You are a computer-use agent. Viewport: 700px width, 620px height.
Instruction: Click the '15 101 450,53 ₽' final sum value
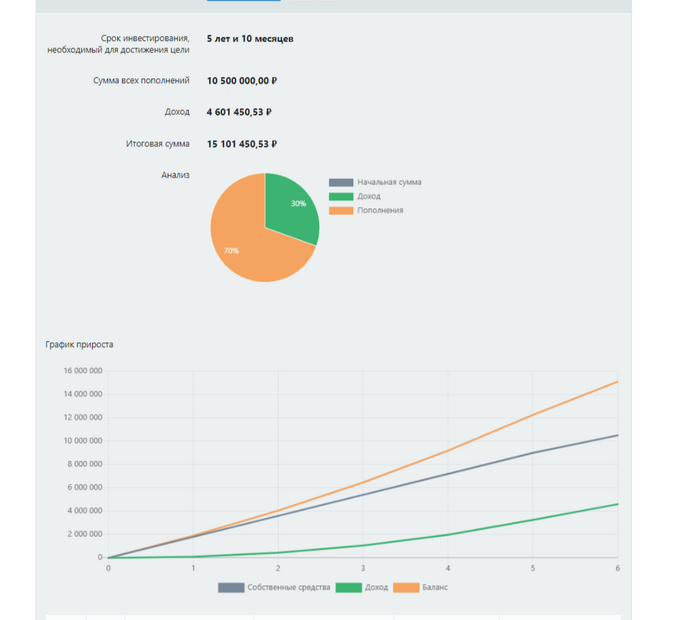click(242, 144)
